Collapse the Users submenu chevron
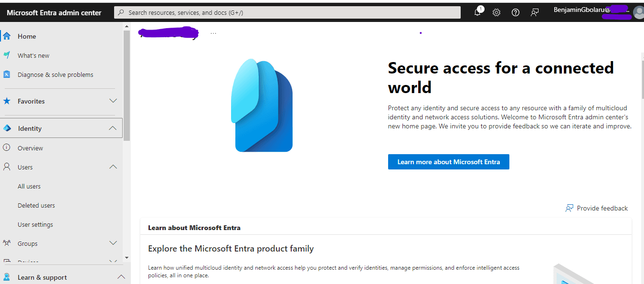This screenshot has width=644, height=284. pos(113,167)
